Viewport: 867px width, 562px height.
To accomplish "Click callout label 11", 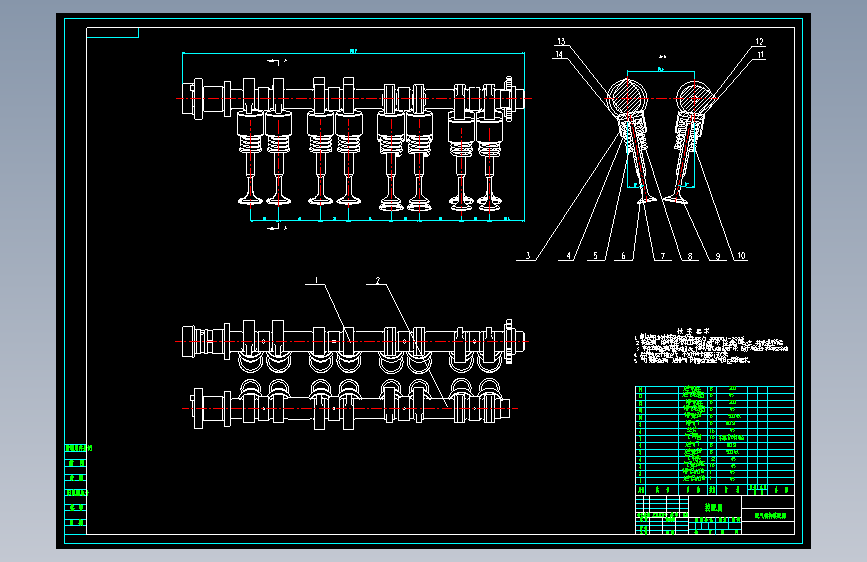I will pyautogui.click(x=761, y=54).
